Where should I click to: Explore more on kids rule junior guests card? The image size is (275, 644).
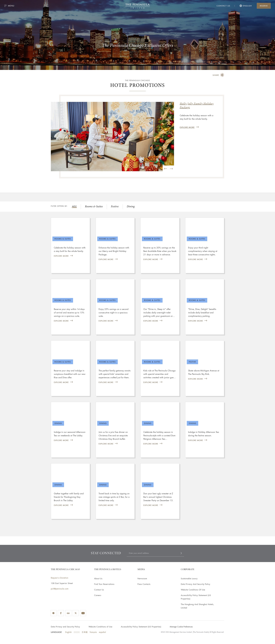coord(153,382)
